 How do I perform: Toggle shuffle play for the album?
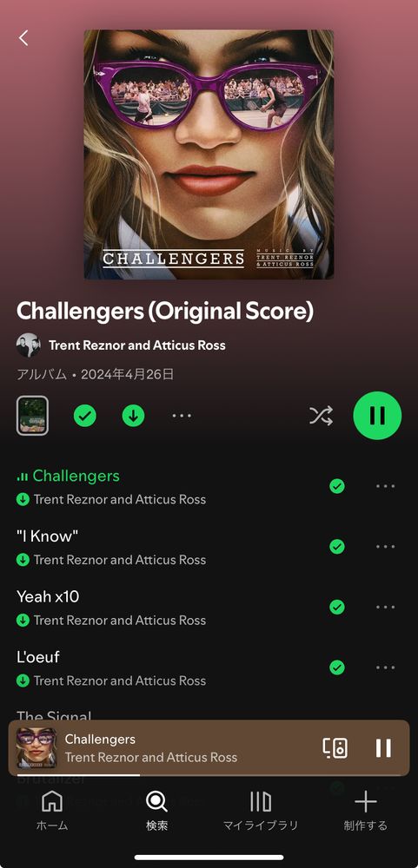tap(321, 415)
